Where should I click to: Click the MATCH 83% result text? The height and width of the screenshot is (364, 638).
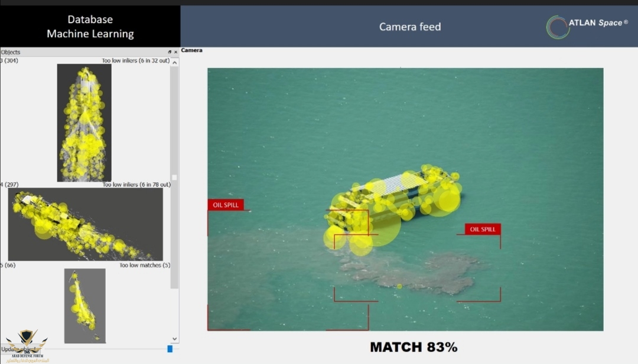(x=414, y=347)
